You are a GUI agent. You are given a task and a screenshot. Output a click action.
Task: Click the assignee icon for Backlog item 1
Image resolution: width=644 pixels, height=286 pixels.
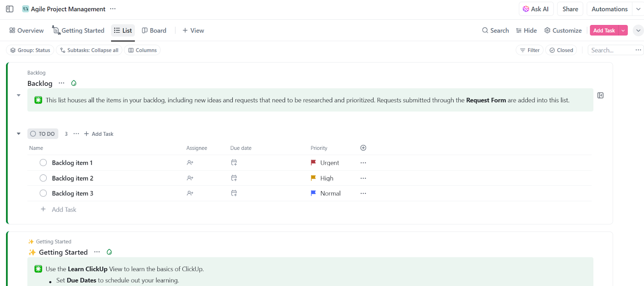click(190, 163)
